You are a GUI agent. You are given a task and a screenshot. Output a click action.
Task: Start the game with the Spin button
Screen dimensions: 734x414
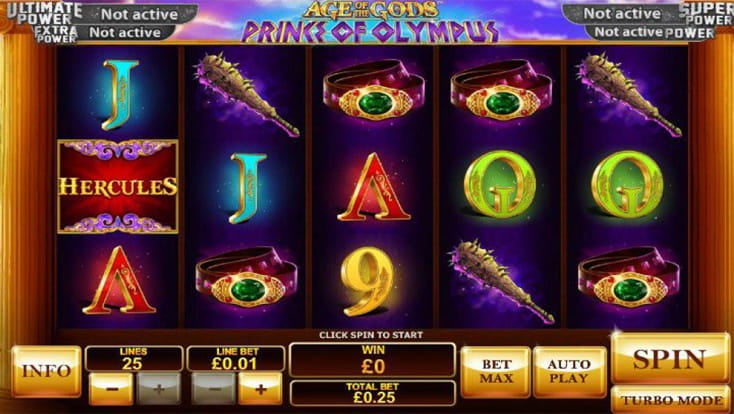670,359
